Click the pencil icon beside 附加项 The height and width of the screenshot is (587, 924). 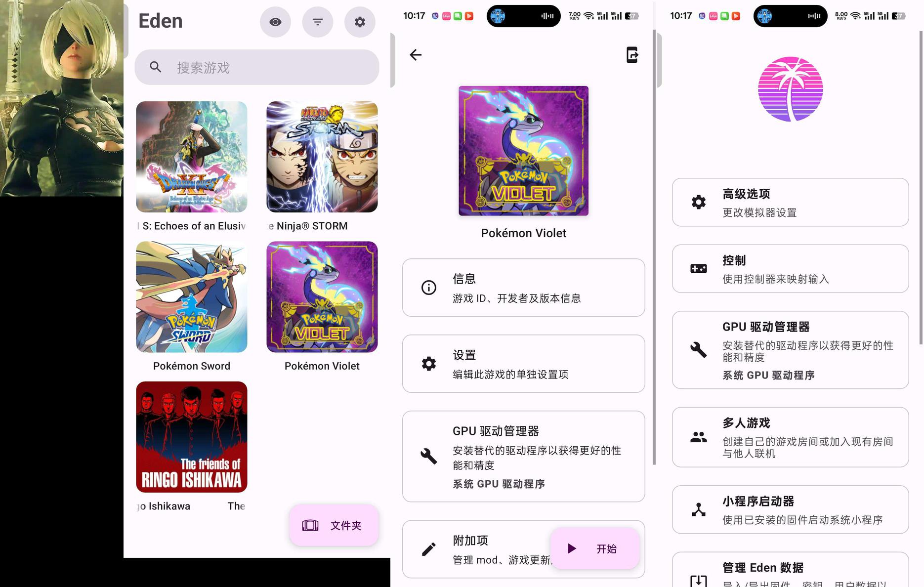tap(429, 549)
